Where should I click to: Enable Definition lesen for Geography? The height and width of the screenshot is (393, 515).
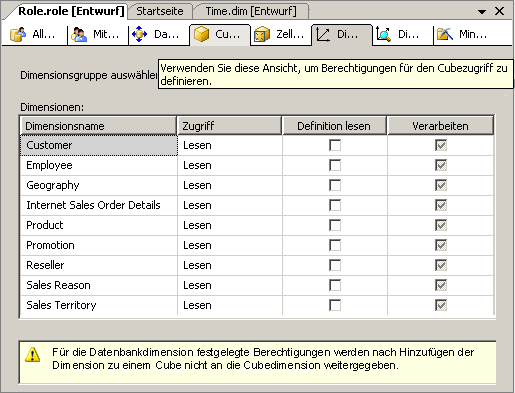coord(335,185)
